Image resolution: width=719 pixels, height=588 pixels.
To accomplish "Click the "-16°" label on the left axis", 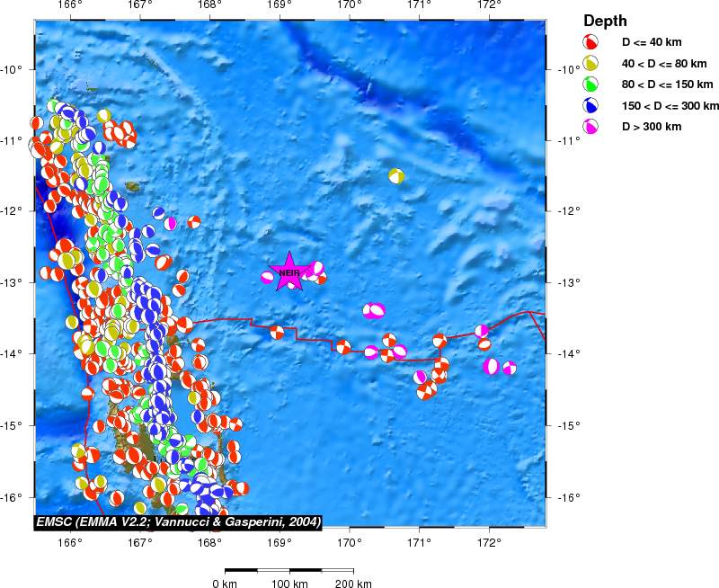I will click(12, 498).
